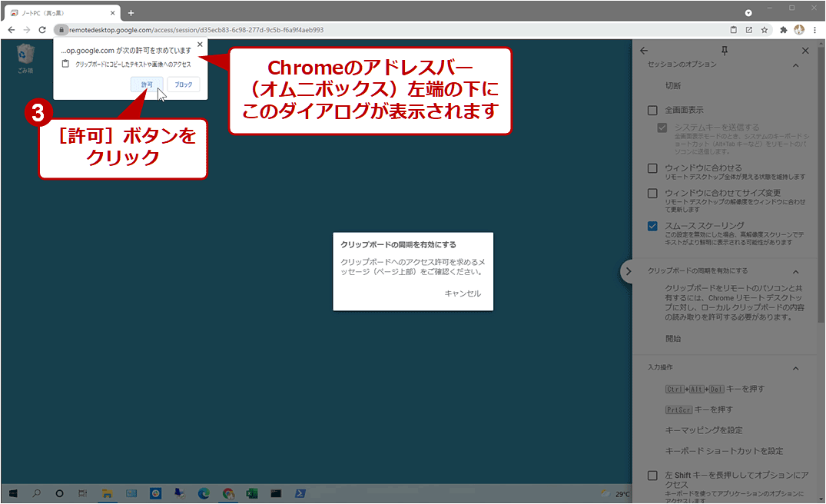Image resolution: width=826 pixels, height=504 pixels.
Task: Open キーボード ショートカットを設定
Action: pos(724,451)
